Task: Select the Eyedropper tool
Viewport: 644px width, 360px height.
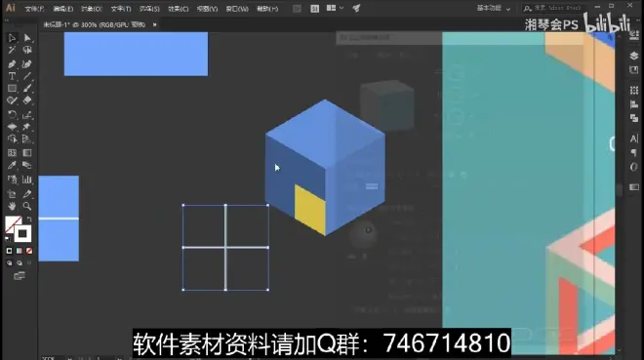Action: tap(12, 165)
